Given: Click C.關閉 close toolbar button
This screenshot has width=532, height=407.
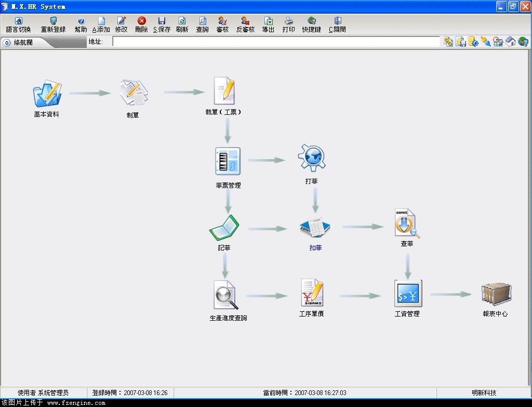Looking at the screenshot, I should 337,25.
